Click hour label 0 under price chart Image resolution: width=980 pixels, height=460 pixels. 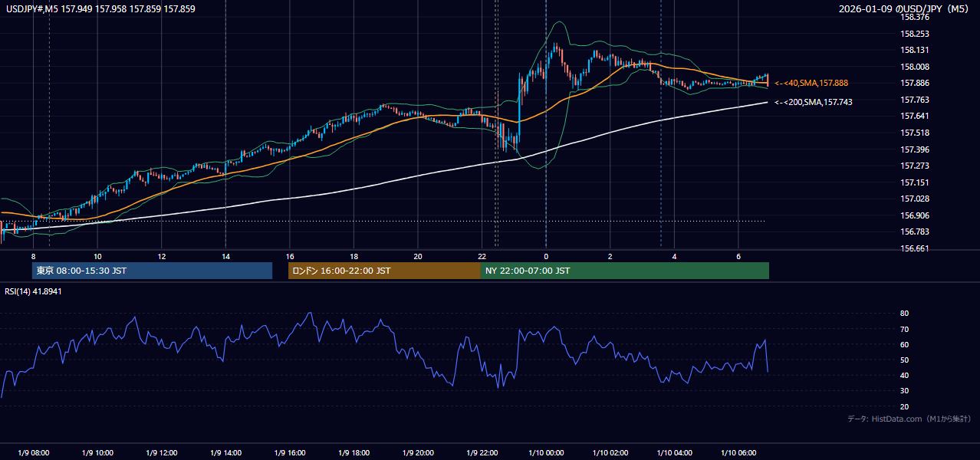[545, 256]
